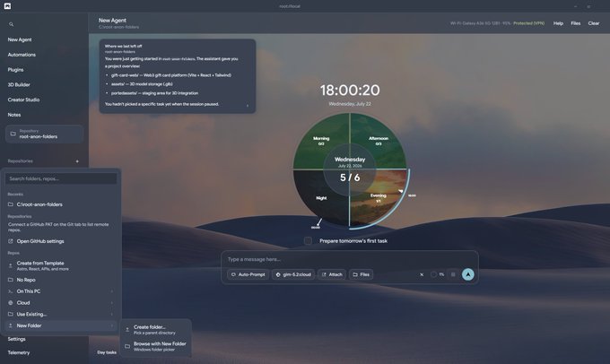Click folder icon beside Browse with New Folder
Screen dimensions: 610x364
(127, 346)
